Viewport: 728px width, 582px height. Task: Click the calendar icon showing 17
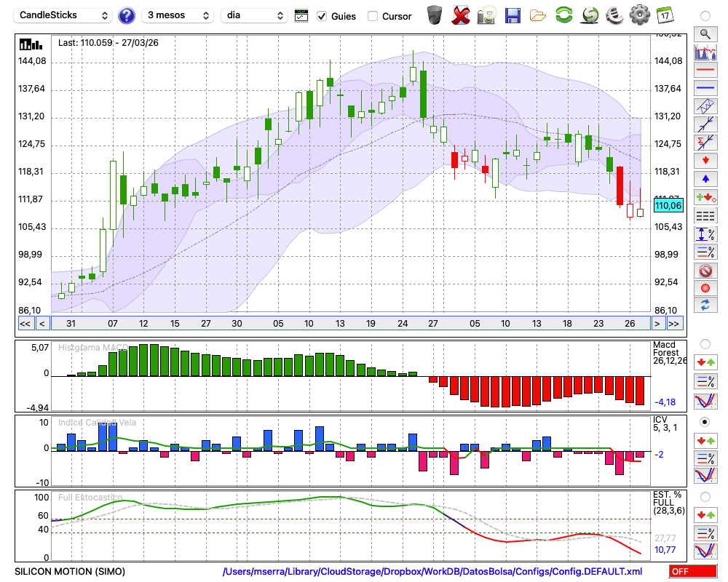point(665,15)
